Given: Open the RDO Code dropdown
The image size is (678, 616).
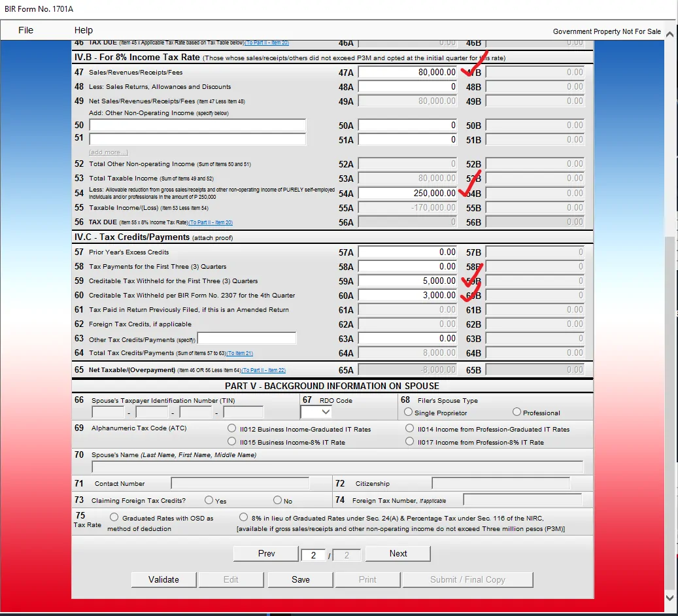Looking at the screenshot, I should [316, 412].
